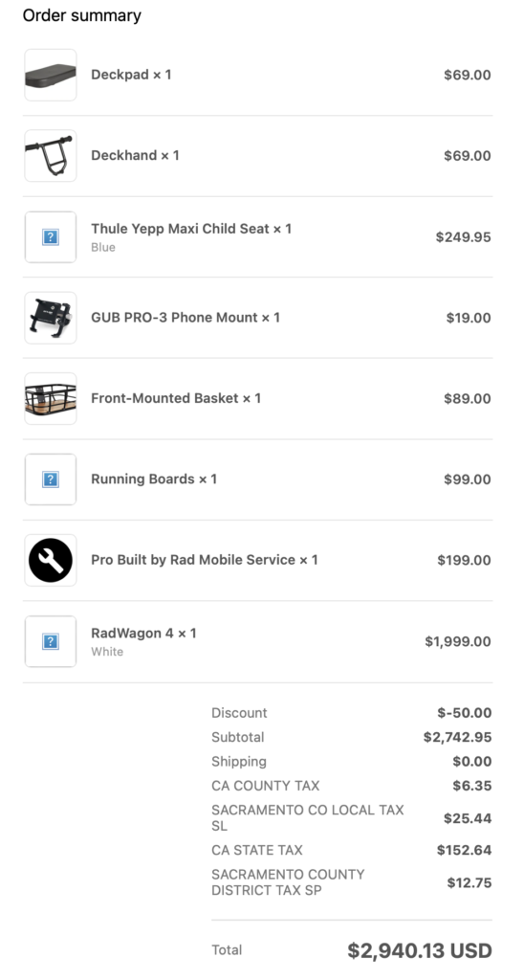Click the CA STATE TAX amount
Screen dimensions: 524x980
click(464, 850)
